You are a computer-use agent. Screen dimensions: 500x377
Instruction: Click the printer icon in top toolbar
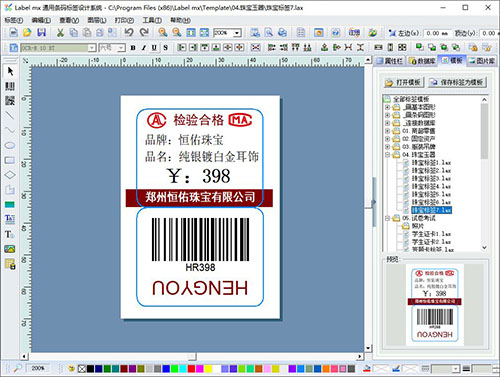[282, 32]
